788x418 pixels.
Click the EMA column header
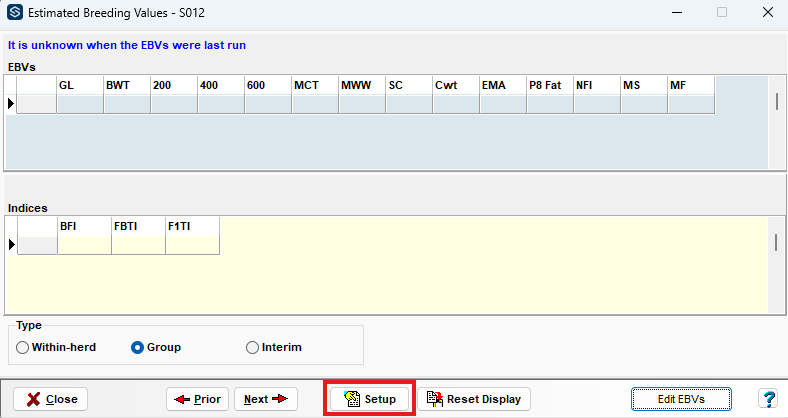(x=503, y=86)
